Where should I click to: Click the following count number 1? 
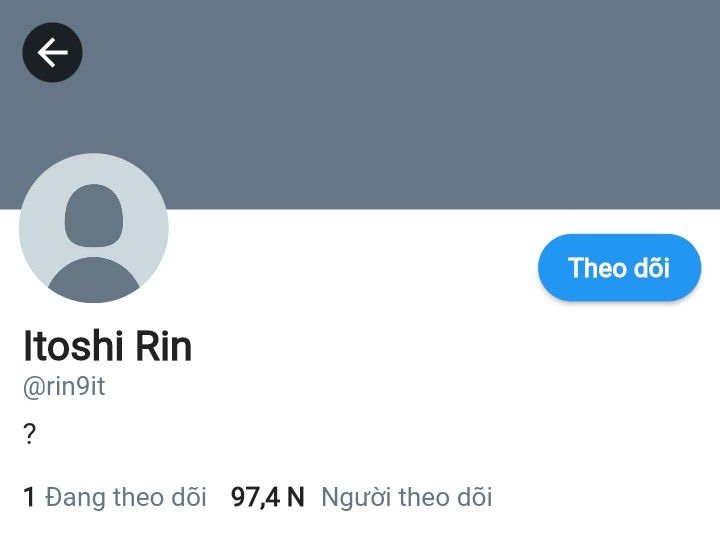29,497
